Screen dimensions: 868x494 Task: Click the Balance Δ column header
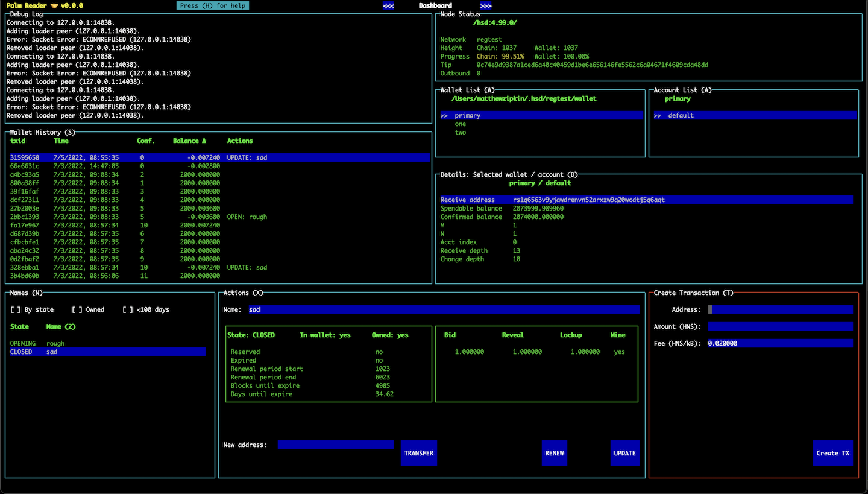tap(189, 141)
